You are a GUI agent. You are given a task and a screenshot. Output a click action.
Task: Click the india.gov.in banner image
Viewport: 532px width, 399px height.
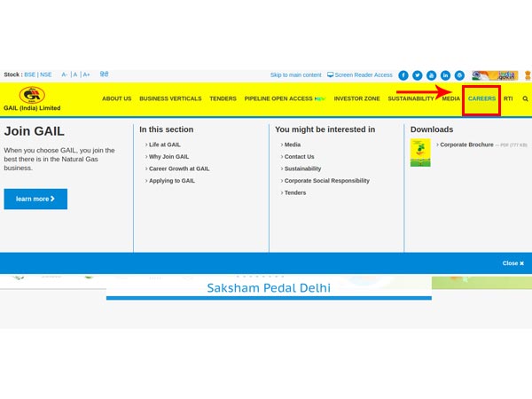coord(495,75)
